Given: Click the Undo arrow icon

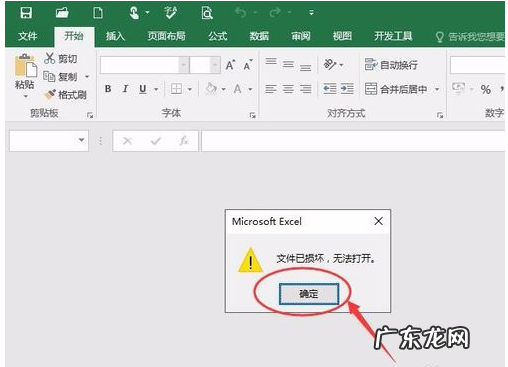Looking at the screenshot, I should [x=241, y=13].
